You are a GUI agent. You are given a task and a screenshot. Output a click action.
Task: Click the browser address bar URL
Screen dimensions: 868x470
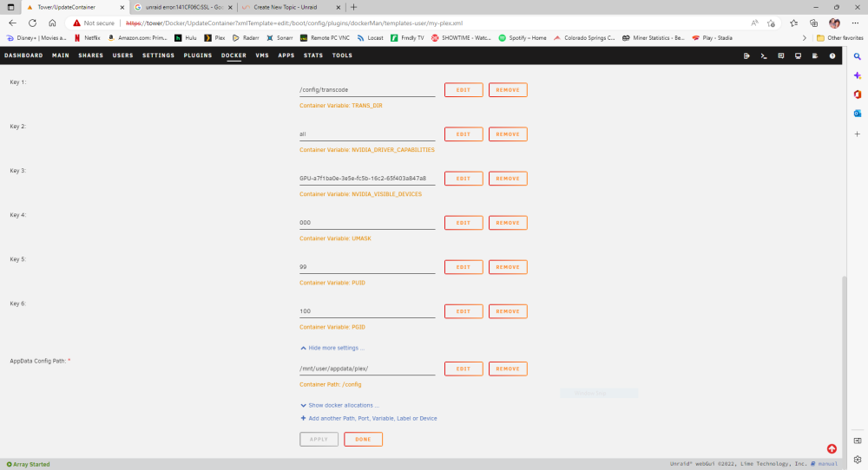click(x=294, y=23)
